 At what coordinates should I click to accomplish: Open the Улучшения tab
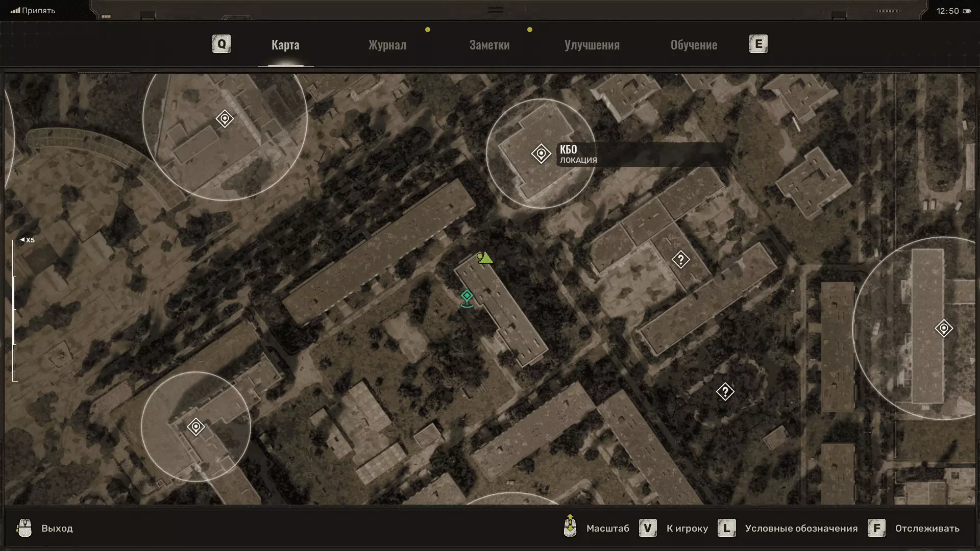592,45
